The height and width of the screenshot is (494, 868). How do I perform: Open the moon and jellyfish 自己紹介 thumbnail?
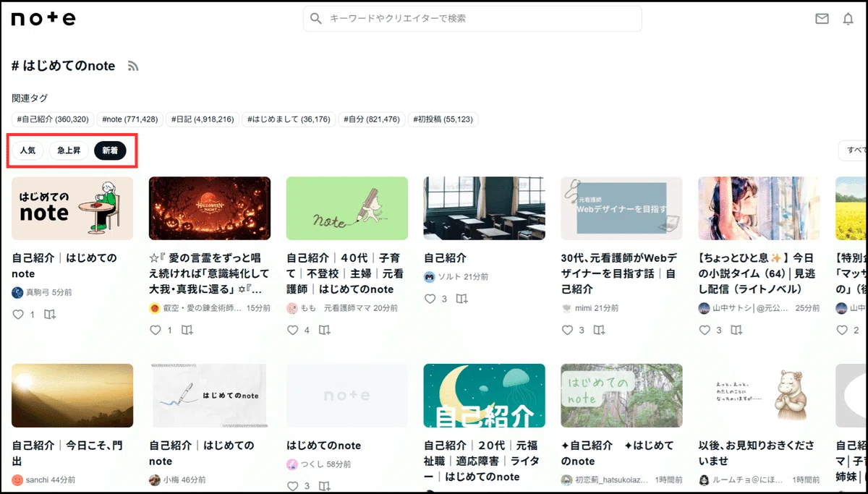[485, 396]
